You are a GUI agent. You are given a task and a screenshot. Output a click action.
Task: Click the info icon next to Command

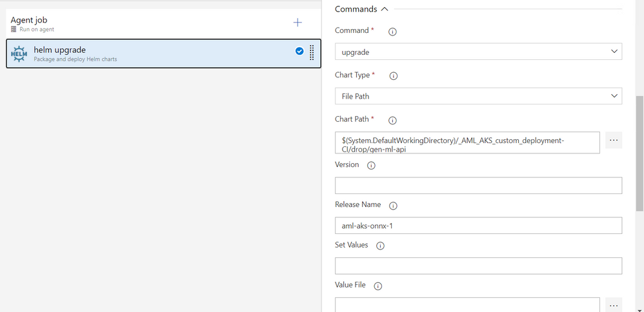[392, 32]
